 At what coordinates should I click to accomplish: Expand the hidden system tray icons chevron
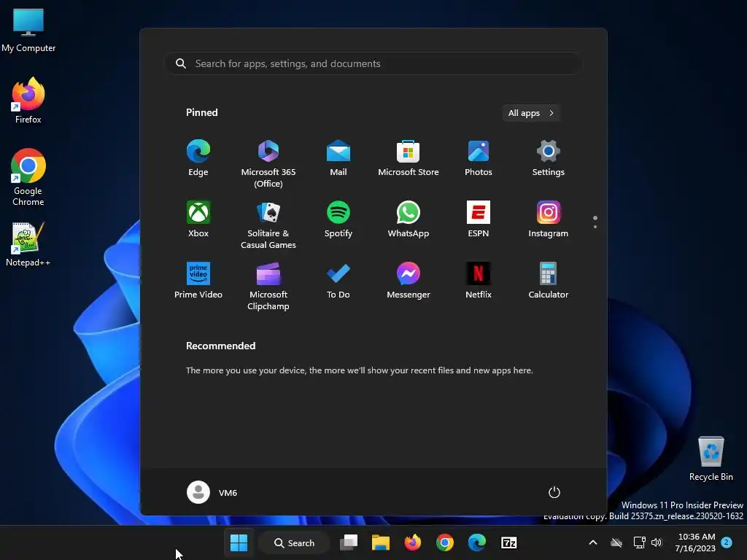(x=592, y=542)
